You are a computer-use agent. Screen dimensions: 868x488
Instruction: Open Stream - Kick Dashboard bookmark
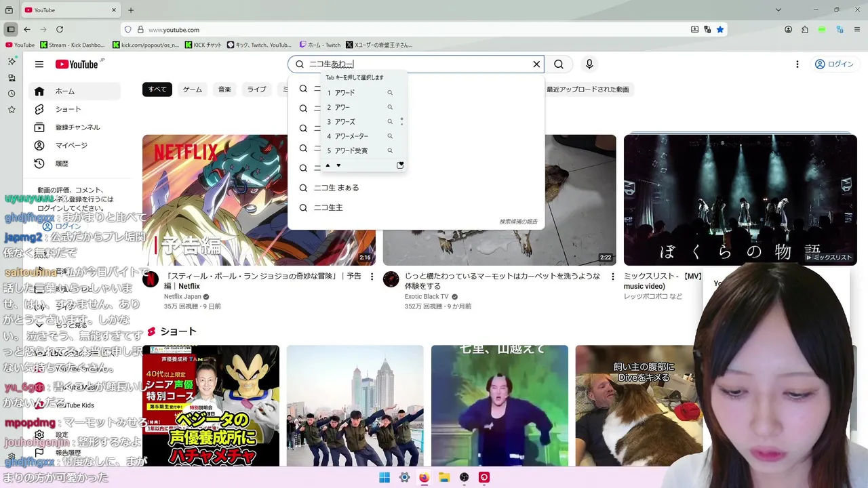[x=73, y=45]
